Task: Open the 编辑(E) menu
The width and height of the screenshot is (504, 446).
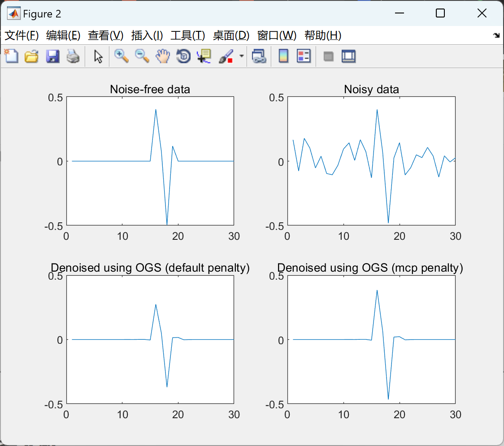Action: click(x=63, y=35)
